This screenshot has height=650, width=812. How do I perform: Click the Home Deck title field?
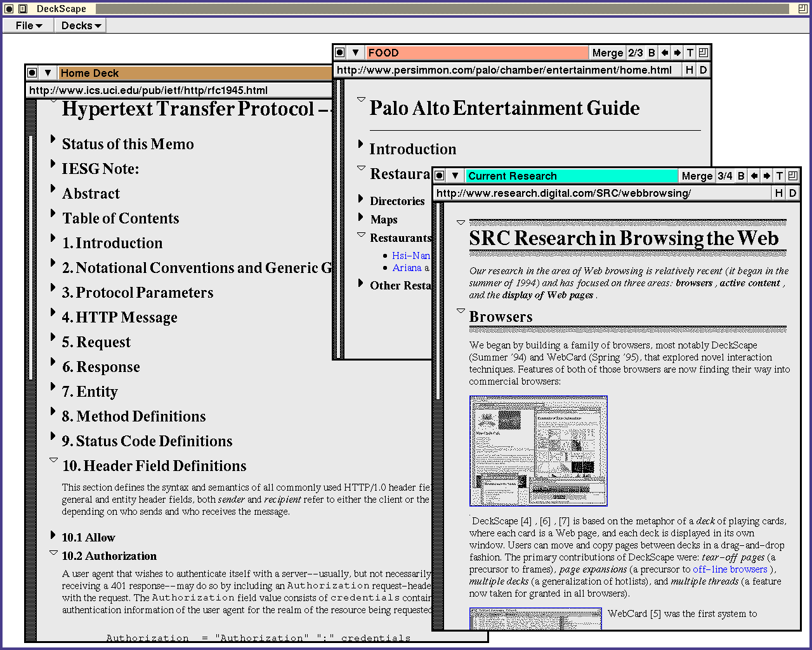coord(195,73)
